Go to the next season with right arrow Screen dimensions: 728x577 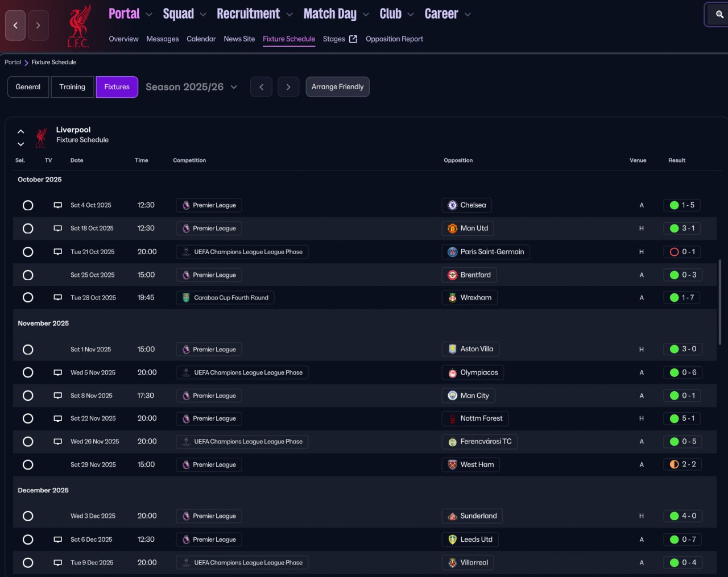point(288,87)
